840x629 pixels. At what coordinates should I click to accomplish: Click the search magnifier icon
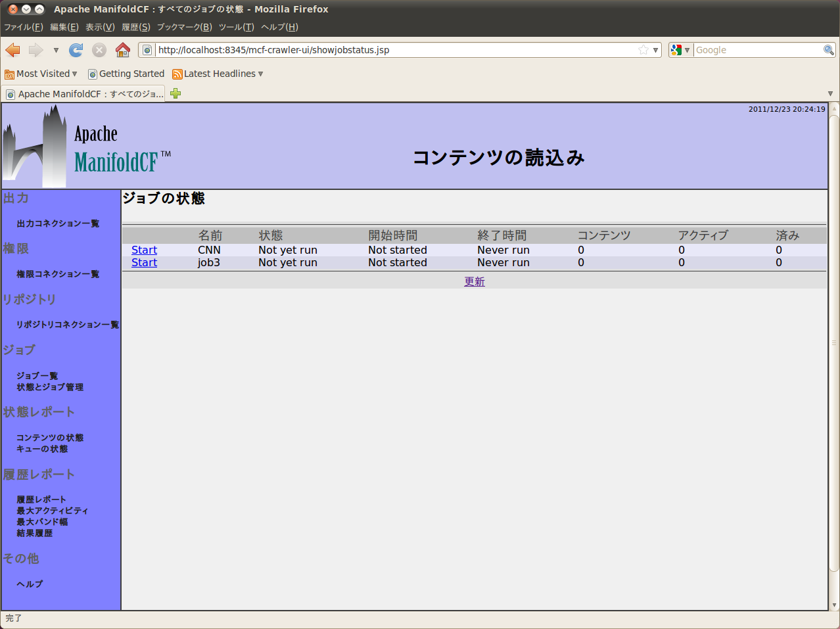pyautogui.click(x=828, y=50)
